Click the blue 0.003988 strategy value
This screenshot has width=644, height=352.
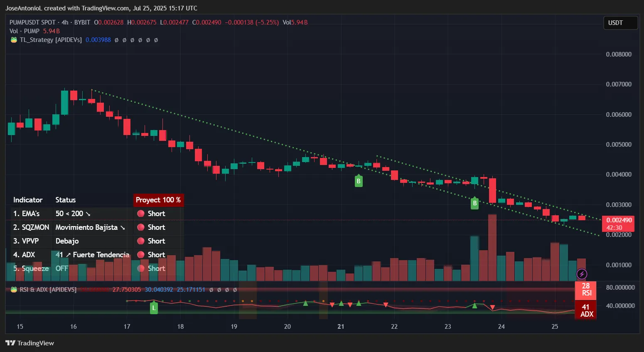(x=98, y=39)
